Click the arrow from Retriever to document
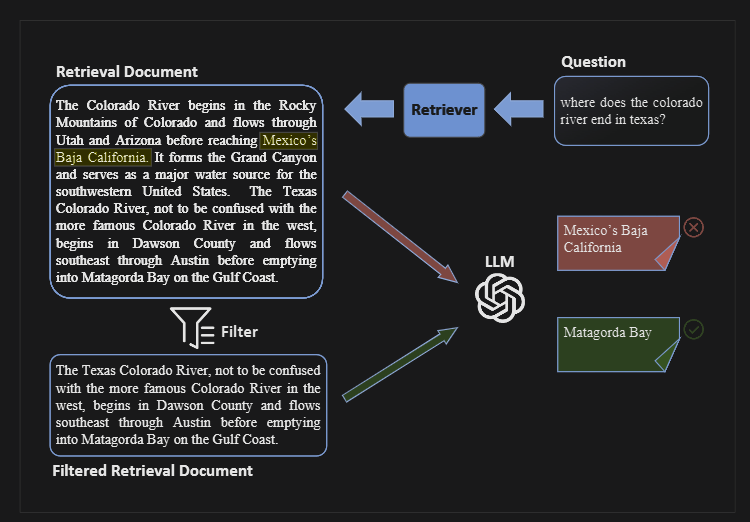 [369, 109]
